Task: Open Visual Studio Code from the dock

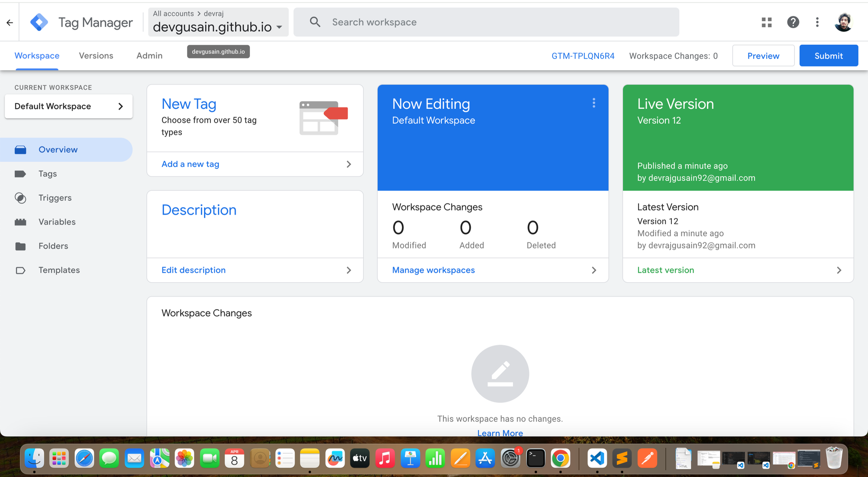Action: point(597,458)
